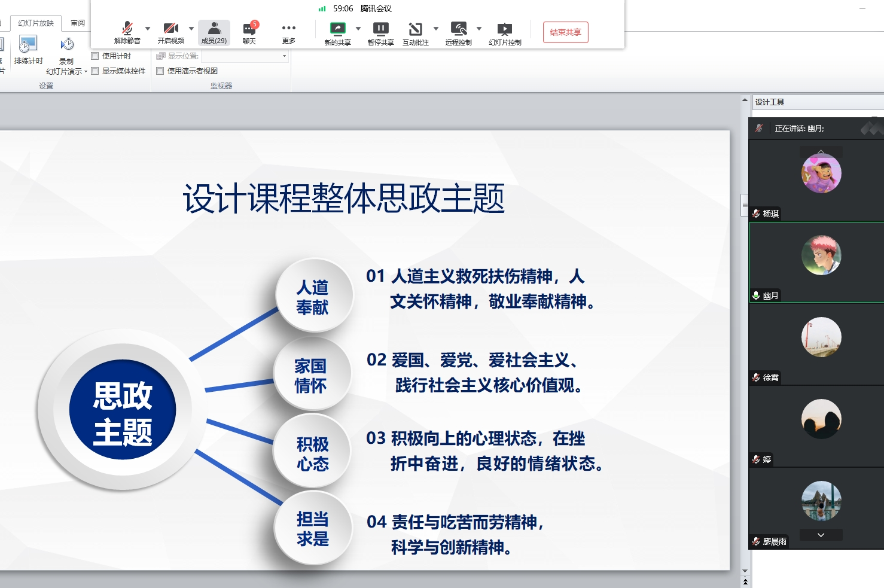
Task: Expand the microphone options arrow
Action: pos(148,29)
